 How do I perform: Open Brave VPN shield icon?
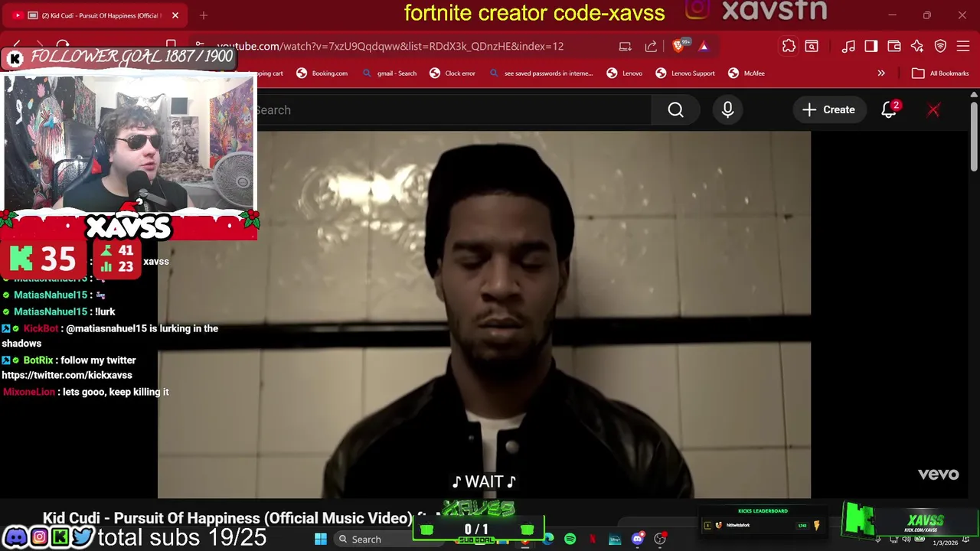tap(941, 46)
